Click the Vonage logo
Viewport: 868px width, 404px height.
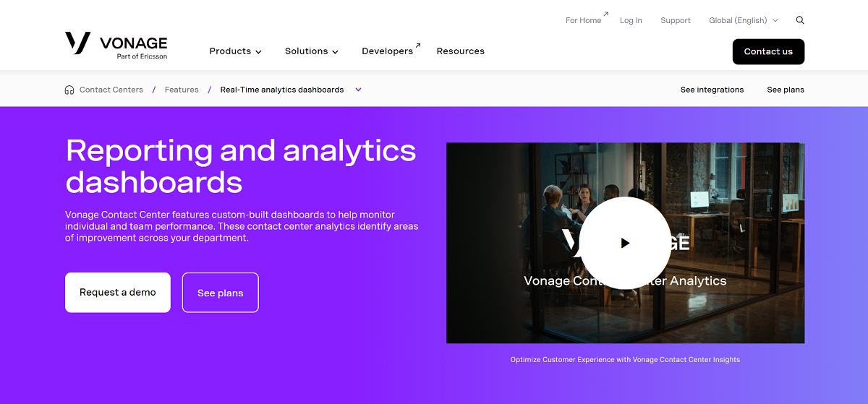[116, 44]
